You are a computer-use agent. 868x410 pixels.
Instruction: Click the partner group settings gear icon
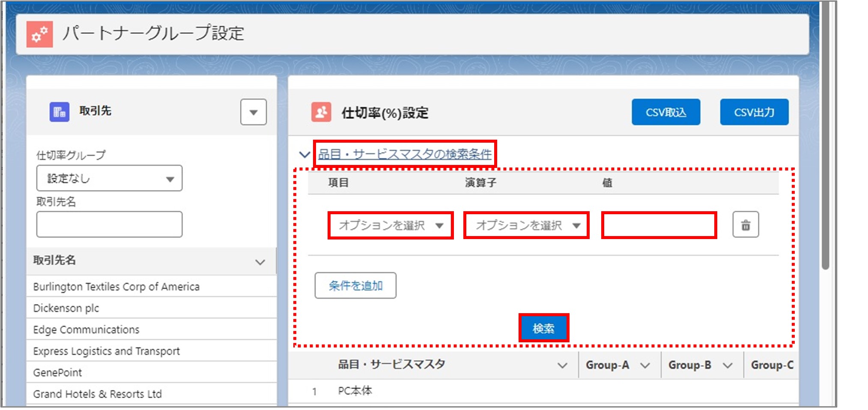(x=39, y=34)
